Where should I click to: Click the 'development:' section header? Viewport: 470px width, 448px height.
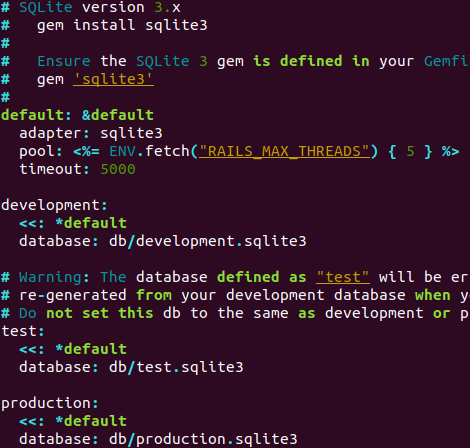click(54, 205)
